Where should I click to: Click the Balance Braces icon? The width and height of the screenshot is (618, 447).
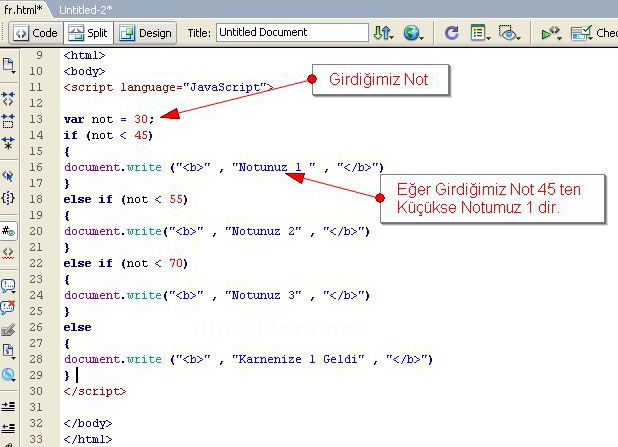coord(9,198)
